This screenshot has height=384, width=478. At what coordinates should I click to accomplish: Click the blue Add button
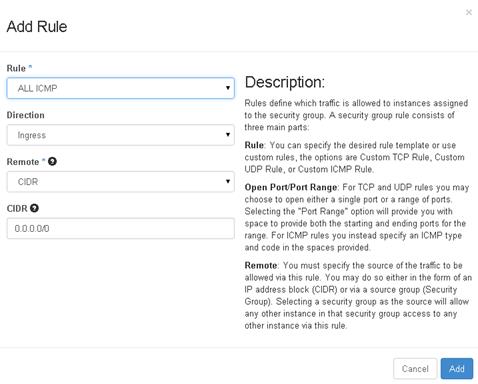tap(457, 369)
